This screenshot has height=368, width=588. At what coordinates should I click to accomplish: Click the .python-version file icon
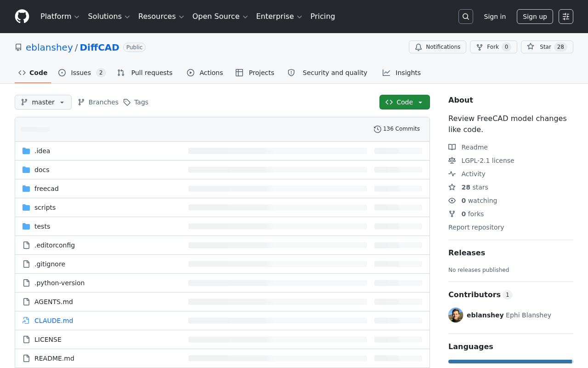click(x=26, y=283)
